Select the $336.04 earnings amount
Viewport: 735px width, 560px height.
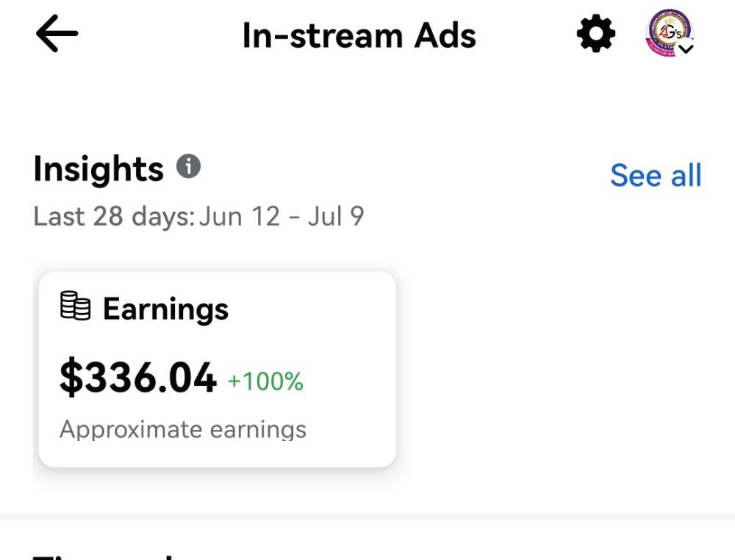click(138, 377)
